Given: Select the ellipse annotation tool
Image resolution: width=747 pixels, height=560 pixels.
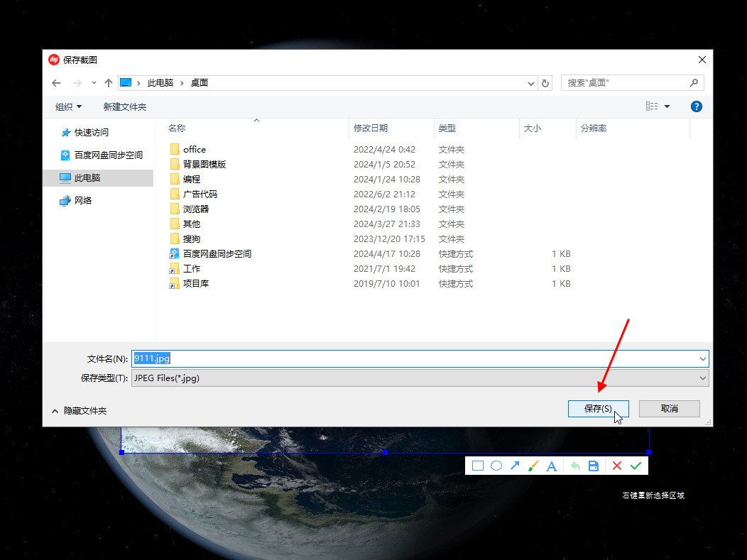Looking at the screenshot, I should click(x=496, y=466).
